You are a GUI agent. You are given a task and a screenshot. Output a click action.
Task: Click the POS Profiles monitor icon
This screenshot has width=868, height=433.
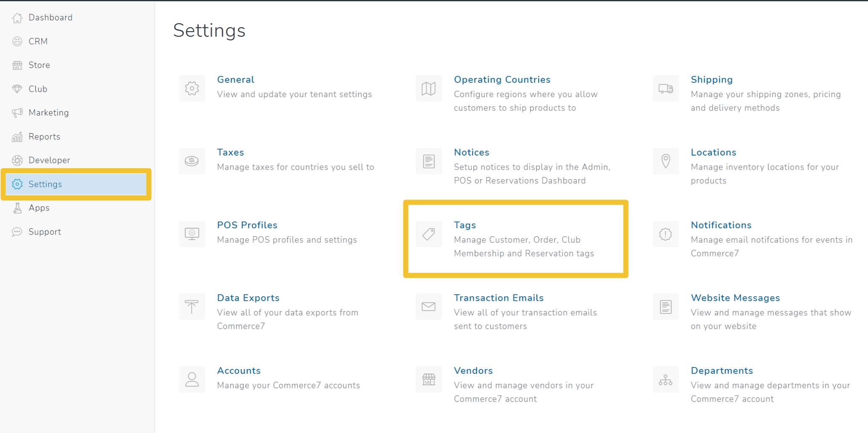[x=192, y=234]
